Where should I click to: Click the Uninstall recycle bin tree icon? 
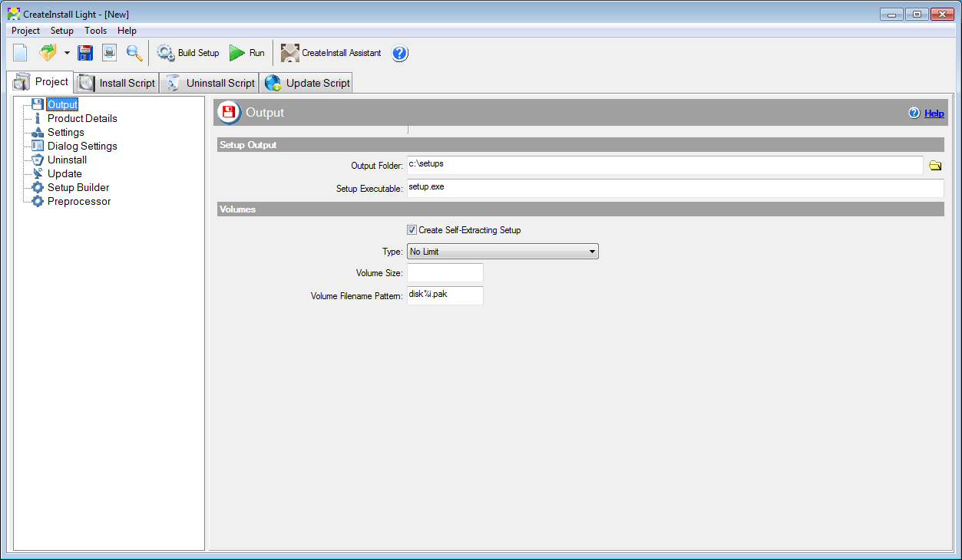[38, 160]
